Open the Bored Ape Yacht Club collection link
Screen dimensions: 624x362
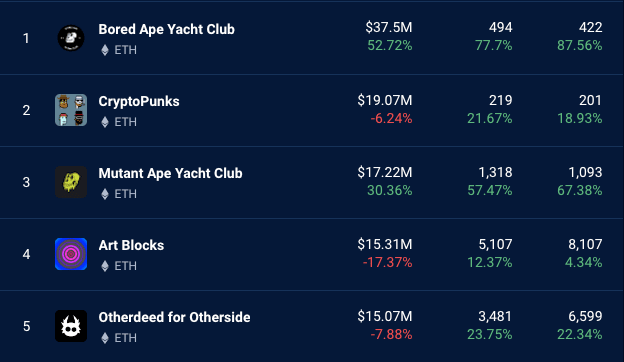click(x=166, y=29)
